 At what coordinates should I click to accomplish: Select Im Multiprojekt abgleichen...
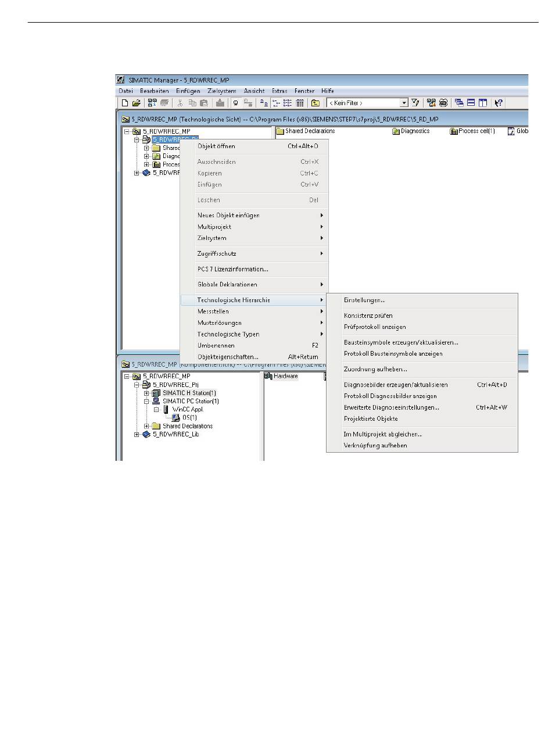pyautogui.click(x=422, y=435)
